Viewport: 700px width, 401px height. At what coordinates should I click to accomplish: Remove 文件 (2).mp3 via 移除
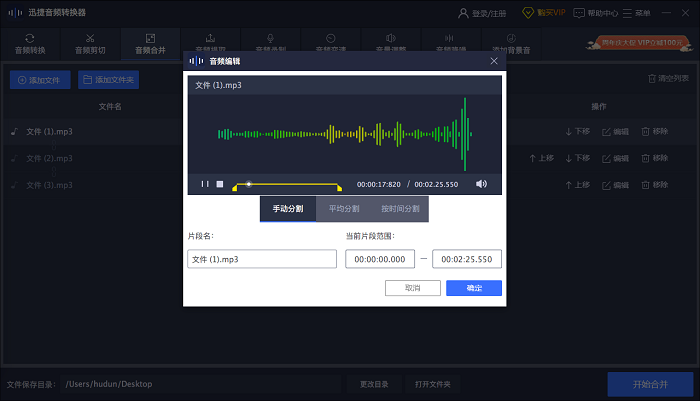tap(654, 158)
